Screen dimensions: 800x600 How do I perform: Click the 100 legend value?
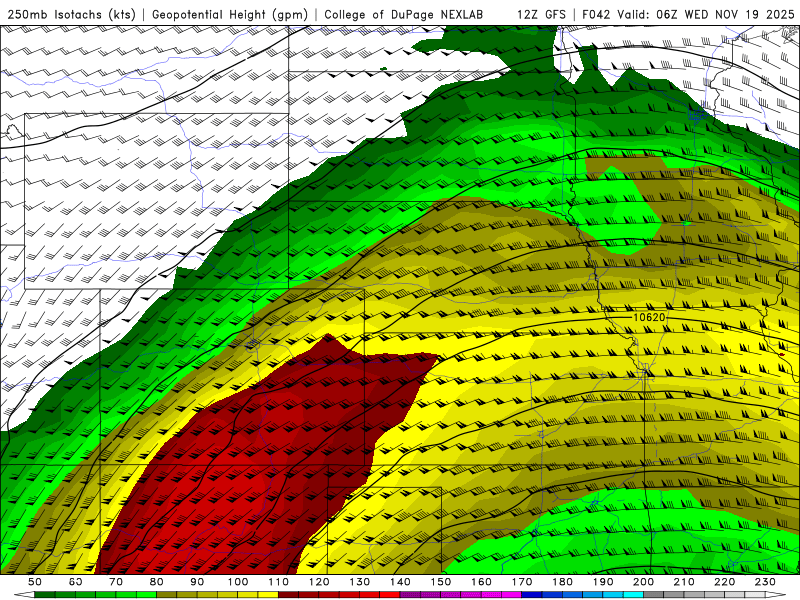238,582
